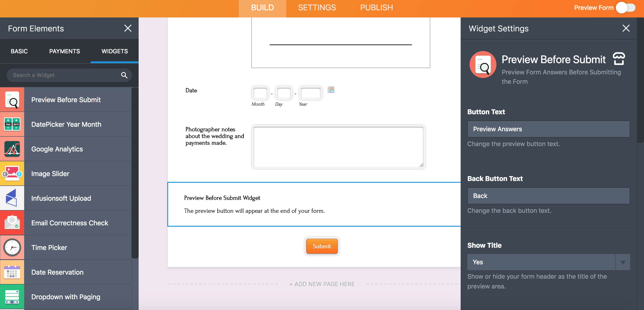
Task: Click the widget store icon next to title
Action: tap(619, 59)
